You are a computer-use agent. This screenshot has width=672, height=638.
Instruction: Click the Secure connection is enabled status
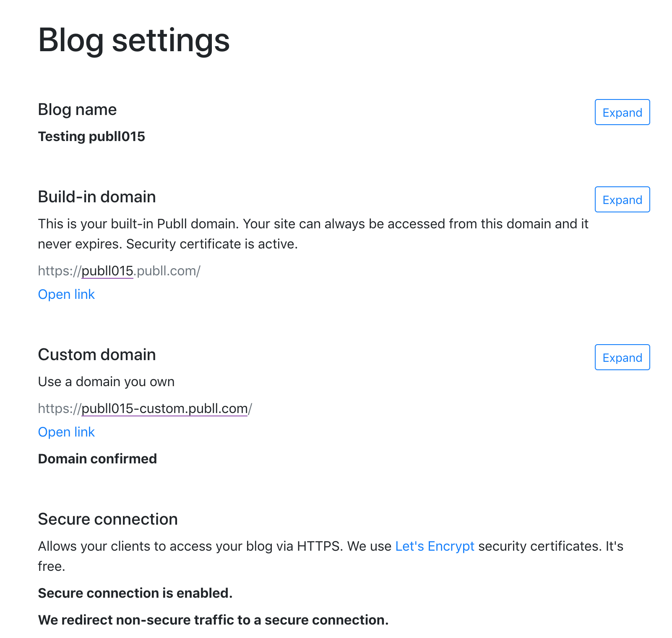pyautogui.click(x=135, y=593)
